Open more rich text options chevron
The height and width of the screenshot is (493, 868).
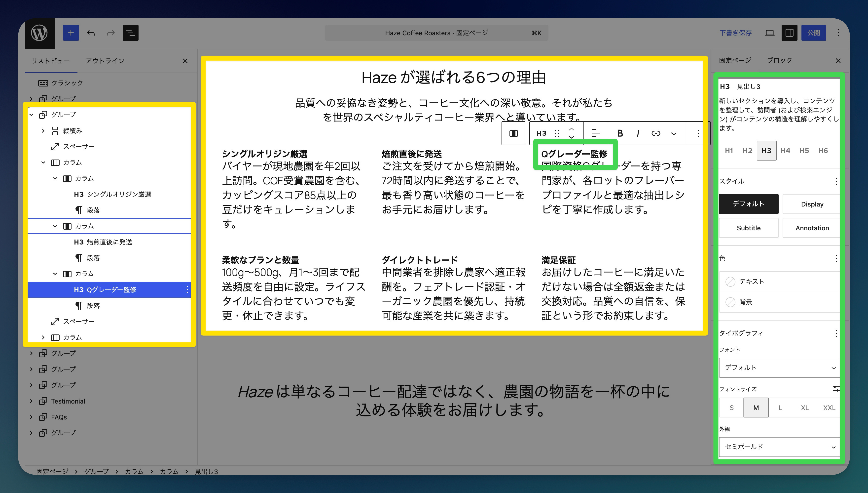click(x=674, y=133)
